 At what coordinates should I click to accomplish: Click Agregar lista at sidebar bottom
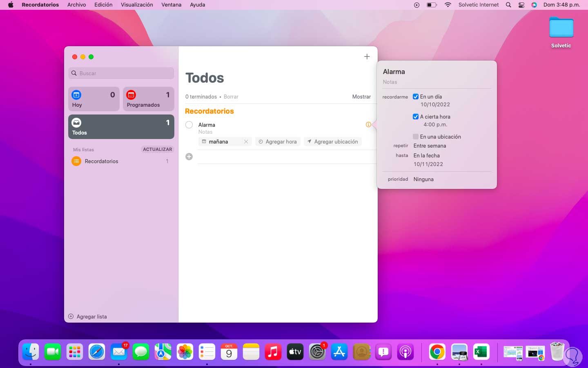tap(87, 316)
